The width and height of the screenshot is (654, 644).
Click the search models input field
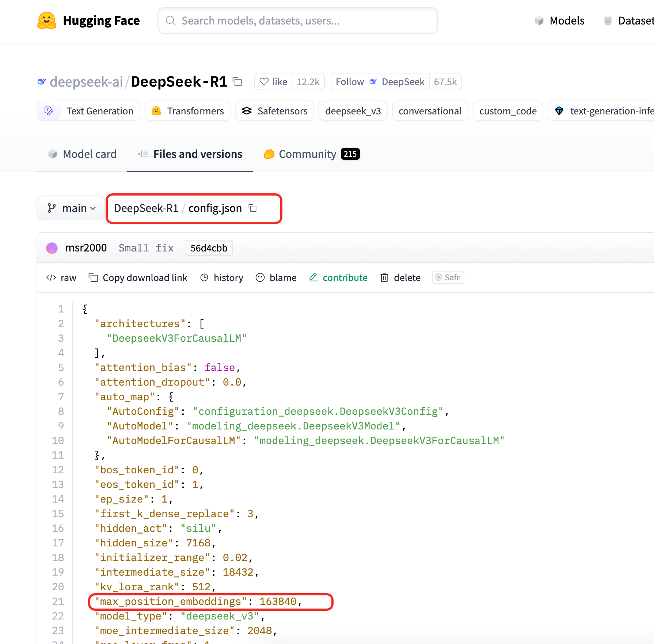click(298, 20)
